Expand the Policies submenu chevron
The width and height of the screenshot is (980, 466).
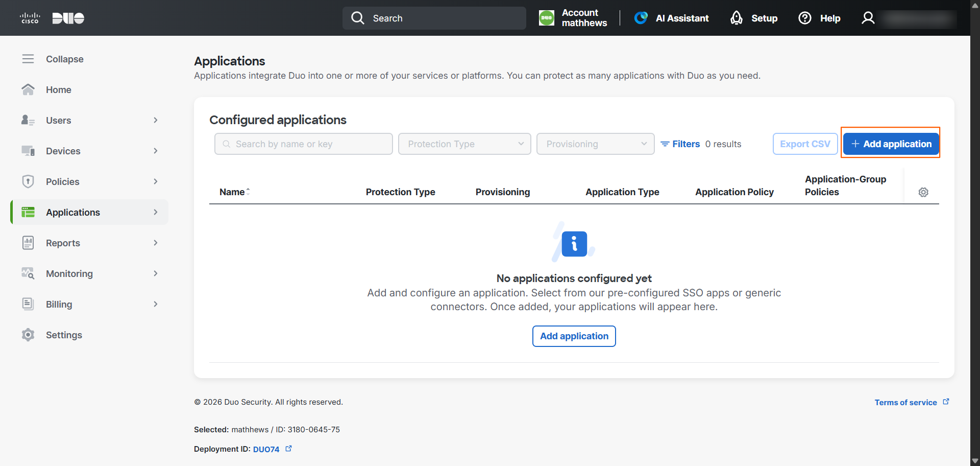pyautogui.click(x=156, y=181)
